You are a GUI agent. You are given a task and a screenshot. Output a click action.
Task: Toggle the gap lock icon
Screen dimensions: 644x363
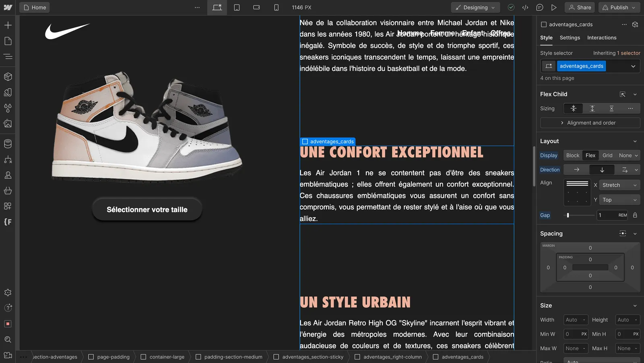[635, 215]
